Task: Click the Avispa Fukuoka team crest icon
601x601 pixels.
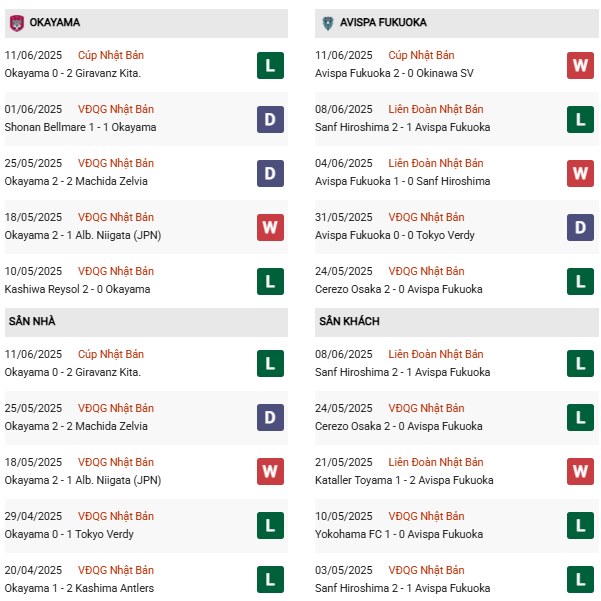Action: coord(327,22)
